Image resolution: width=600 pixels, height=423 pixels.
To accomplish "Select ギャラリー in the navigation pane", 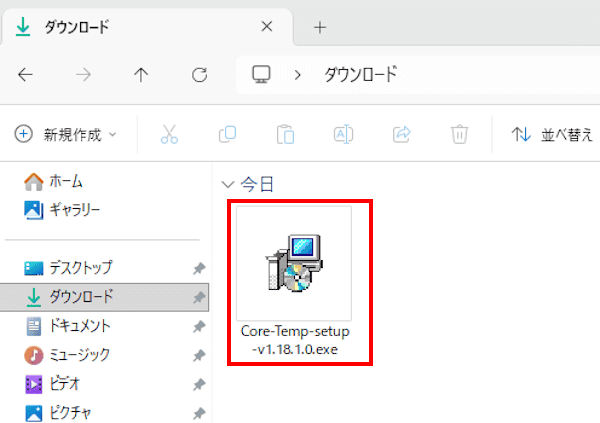I will [x=74, y=210].
